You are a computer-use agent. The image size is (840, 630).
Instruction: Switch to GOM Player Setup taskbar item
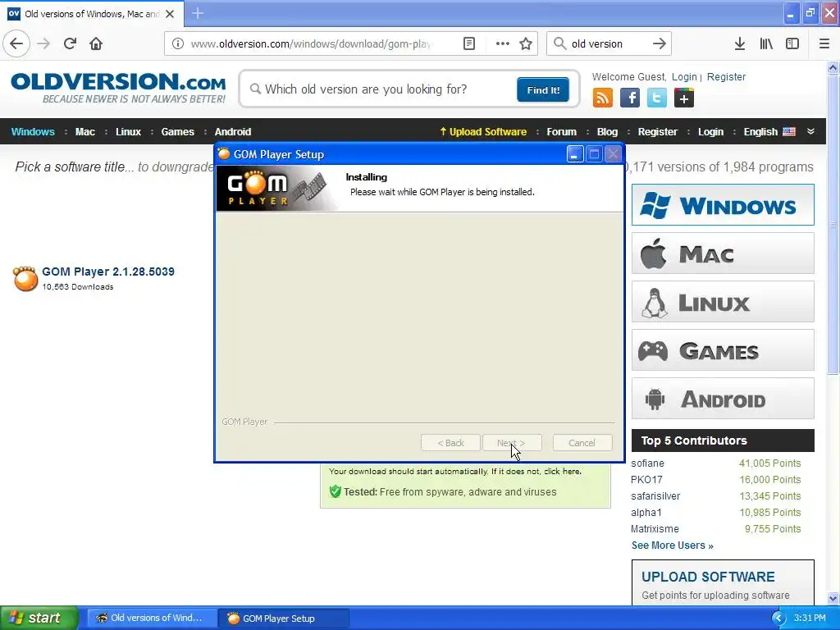click(x=284, y=618)
